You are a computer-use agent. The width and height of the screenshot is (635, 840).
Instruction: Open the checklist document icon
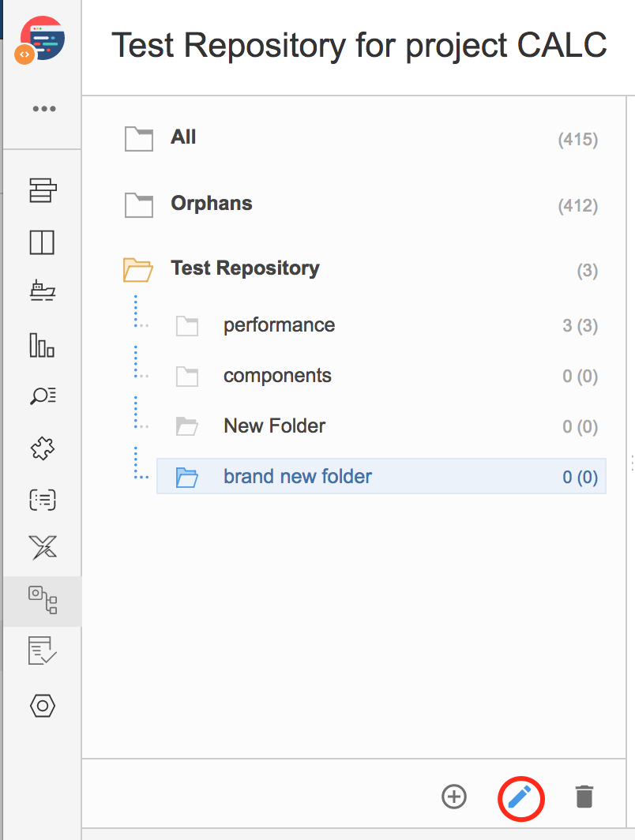(x=43, y=651)
